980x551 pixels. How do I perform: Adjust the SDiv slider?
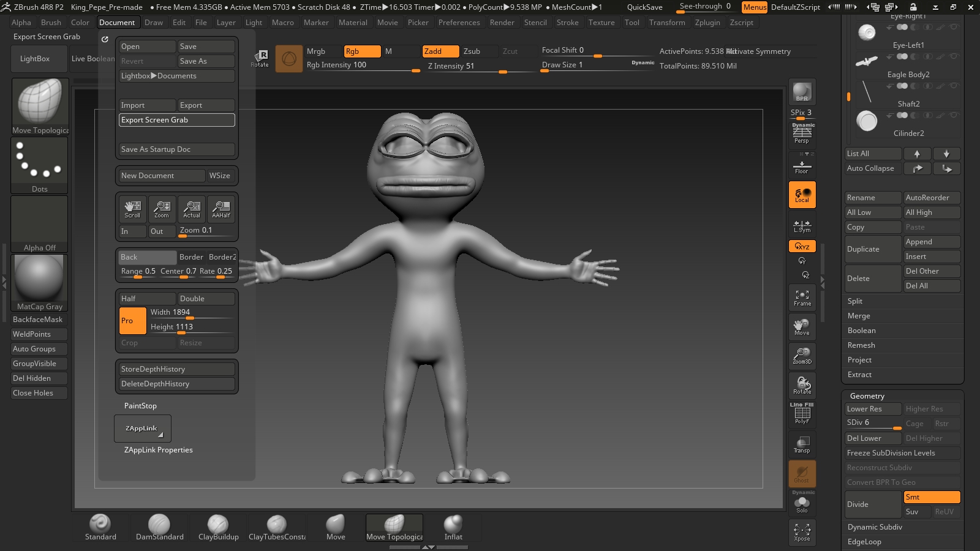pyautogui.click(x=872, y=423)
